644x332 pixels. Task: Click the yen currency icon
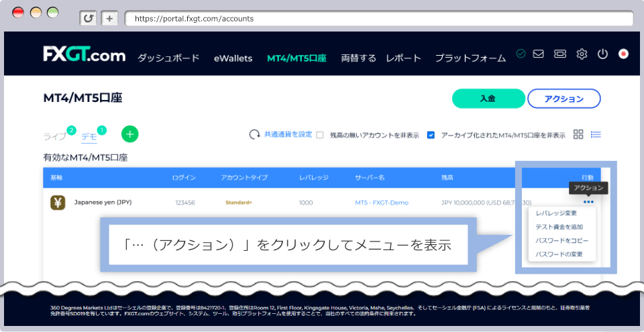click(58, 203)
